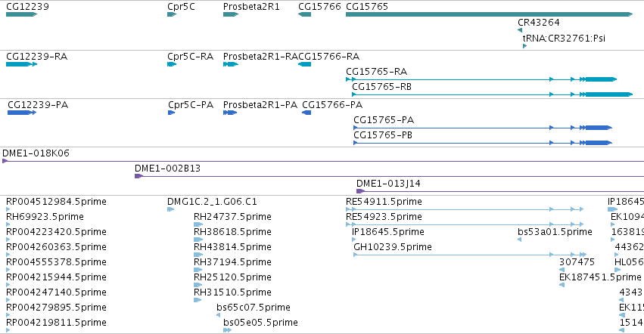644x334 pixels.
Task: Click EST bs05e05.5prime
Action: tap(260, 323)
